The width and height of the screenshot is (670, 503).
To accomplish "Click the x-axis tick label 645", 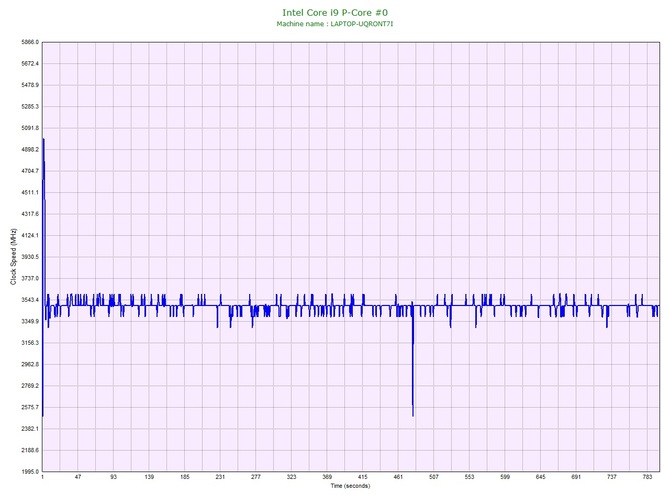I will pyautogui.click(x=541, y=477).
